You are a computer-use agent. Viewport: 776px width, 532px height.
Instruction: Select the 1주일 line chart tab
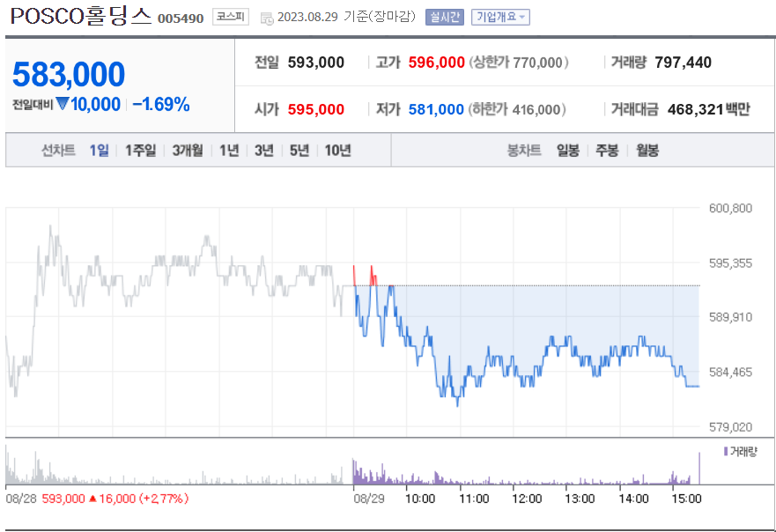140,150
